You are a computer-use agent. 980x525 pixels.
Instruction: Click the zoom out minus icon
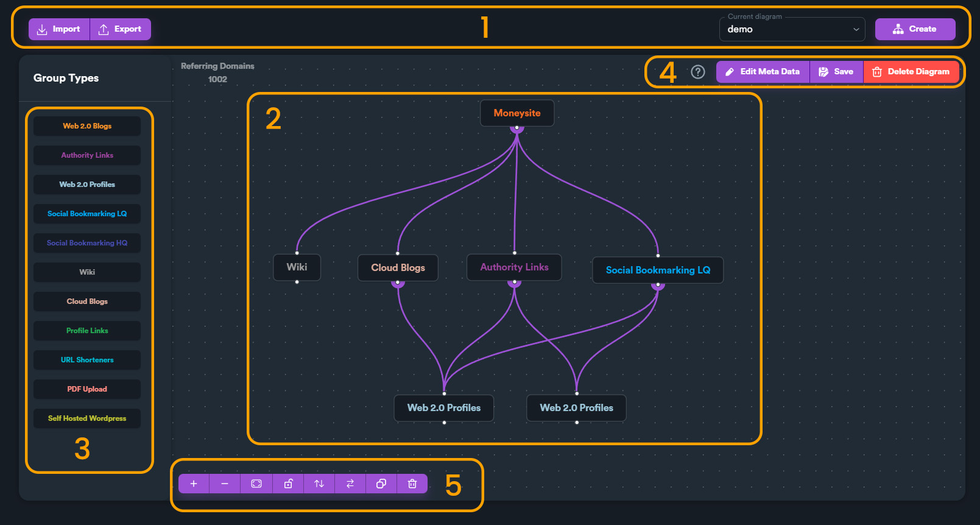pos(225,484)
